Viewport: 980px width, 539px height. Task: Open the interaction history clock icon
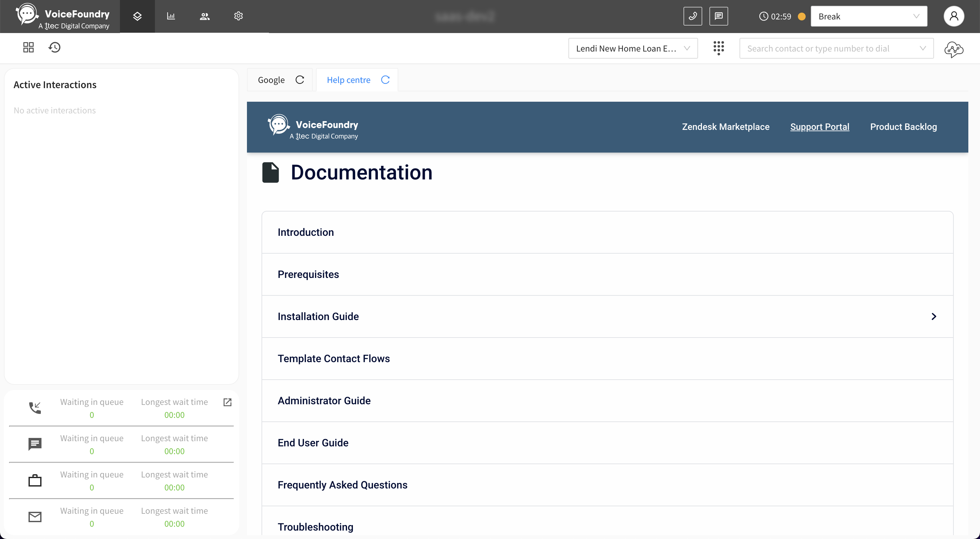coord(54,47)
